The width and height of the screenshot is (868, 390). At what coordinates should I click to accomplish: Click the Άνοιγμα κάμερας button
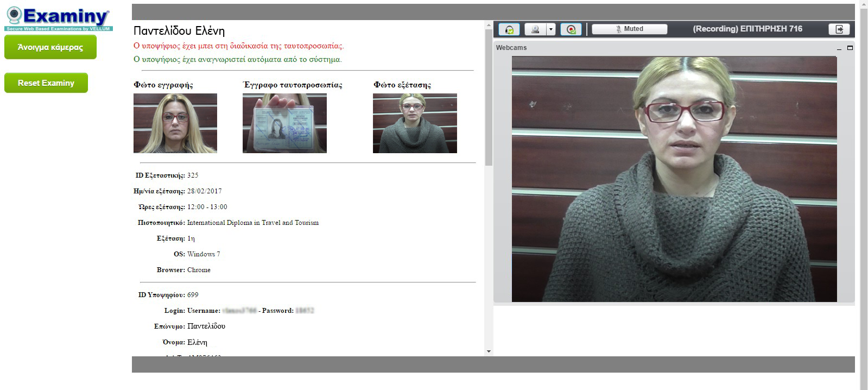coord(50,47)
